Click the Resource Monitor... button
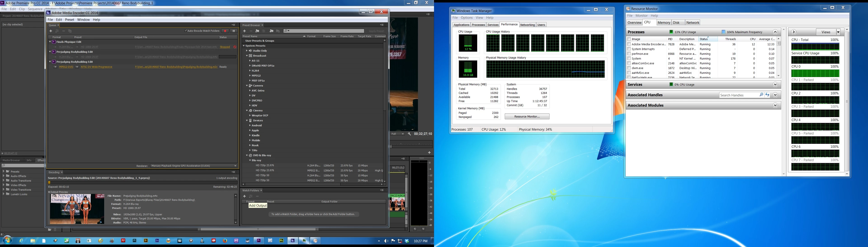 coord(527,116)
